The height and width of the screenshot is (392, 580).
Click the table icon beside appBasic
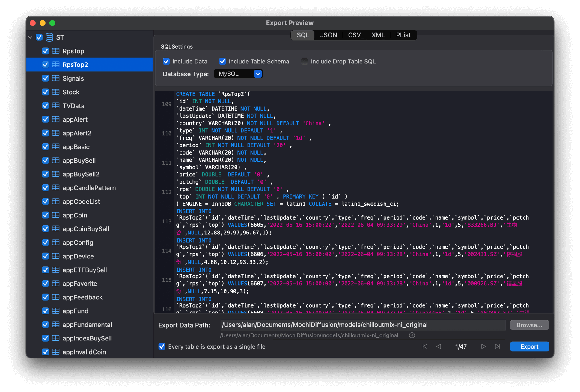coord(56,147)
